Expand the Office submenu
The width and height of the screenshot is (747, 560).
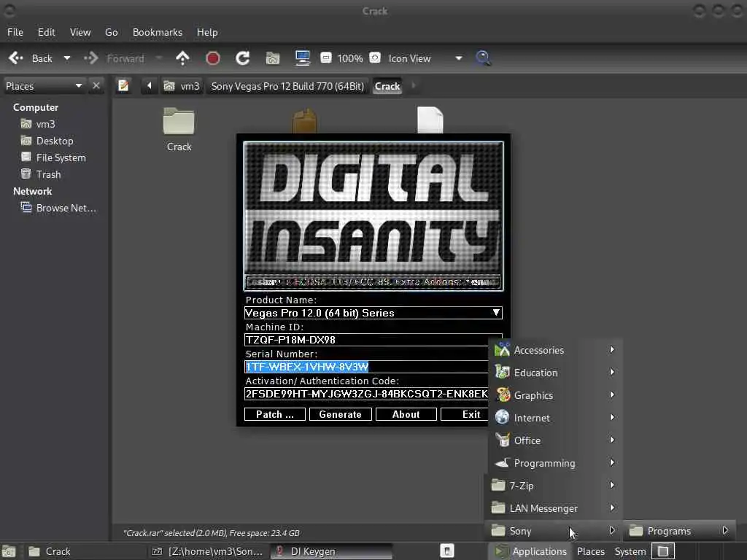tap(555, 440)
